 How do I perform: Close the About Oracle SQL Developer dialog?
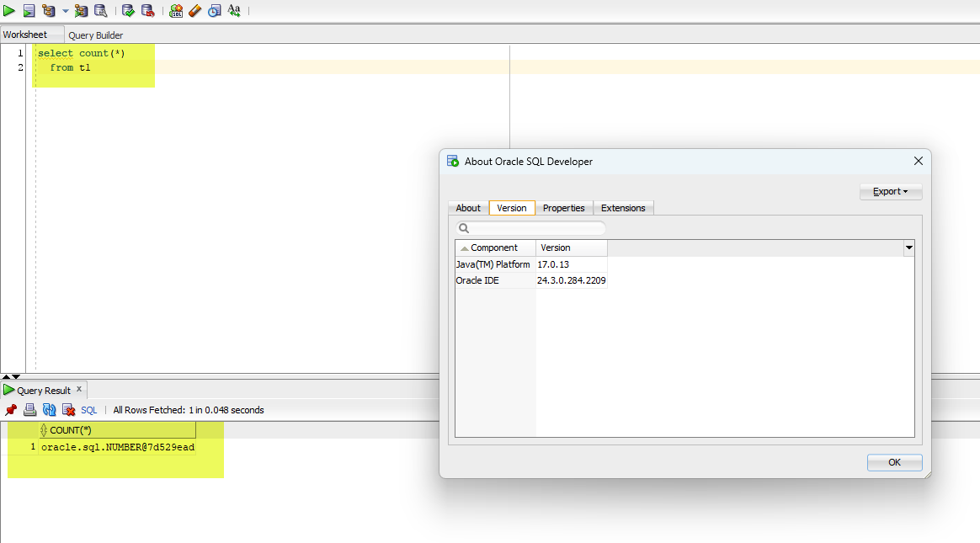click(x=919, y=161)
